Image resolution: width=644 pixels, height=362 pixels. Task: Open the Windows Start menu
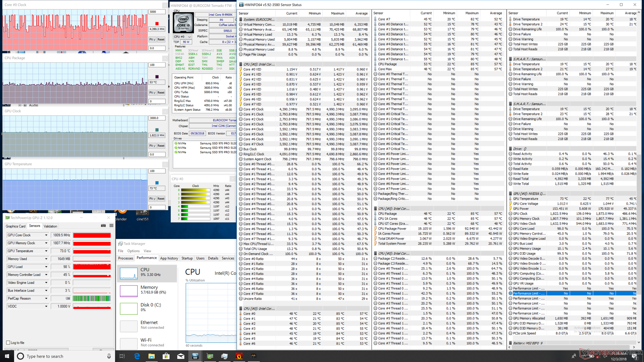click(7, 356)
